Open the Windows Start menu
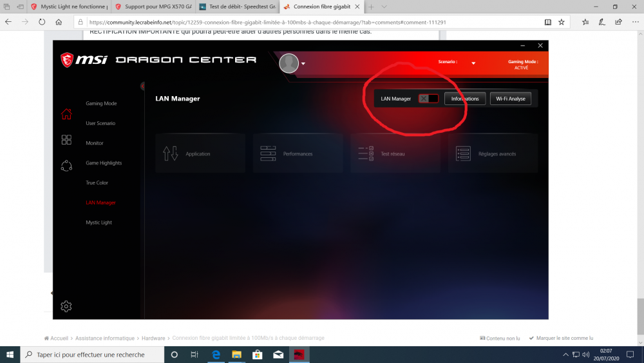Image resolution: width=644 pixels, height=363 pixels. tap(10, 355)
